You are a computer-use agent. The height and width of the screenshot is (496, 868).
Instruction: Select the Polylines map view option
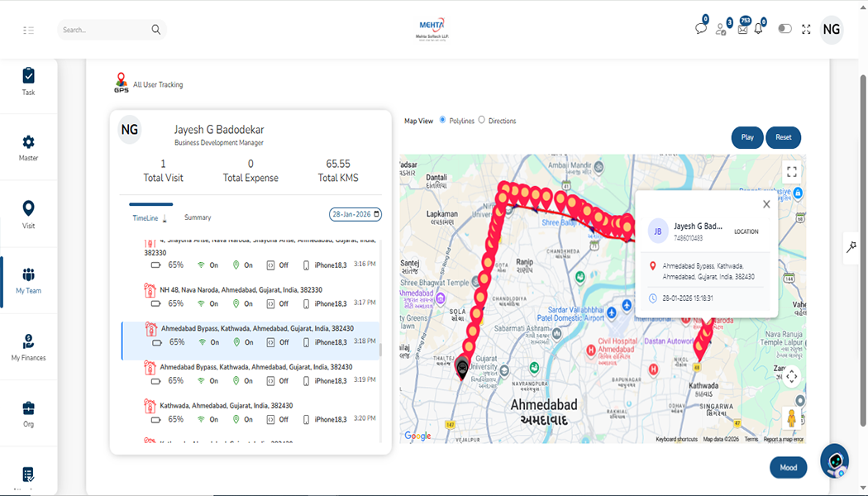point(443,121)
